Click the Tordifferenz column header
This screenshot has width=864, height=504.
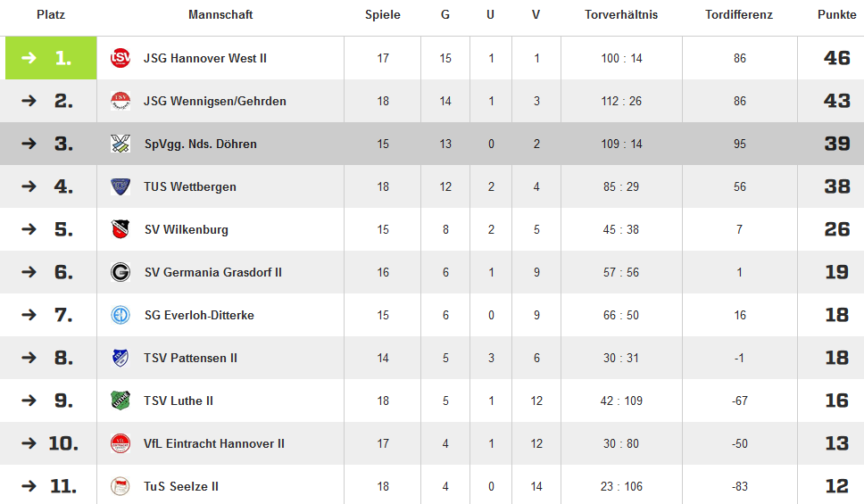(x=739, y=15)
